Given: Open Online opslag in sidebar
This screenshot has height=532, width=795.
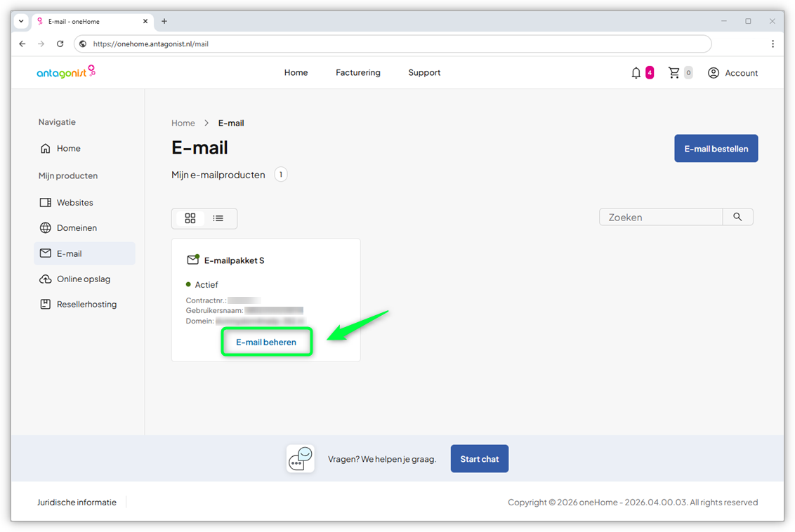Looking at the screenshot, I should pyautogui.click(x=83, y=279).
